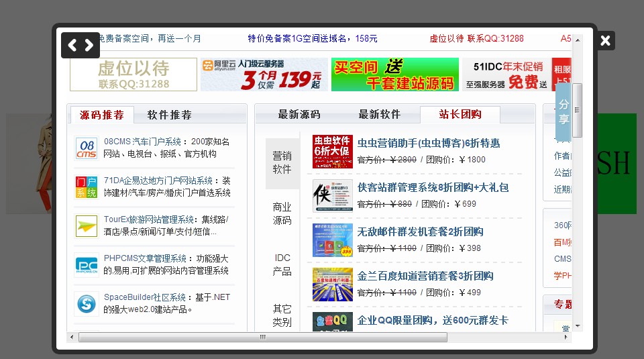
Task: Open the SpaceBuilder logo icon
Action: [87, 304]
